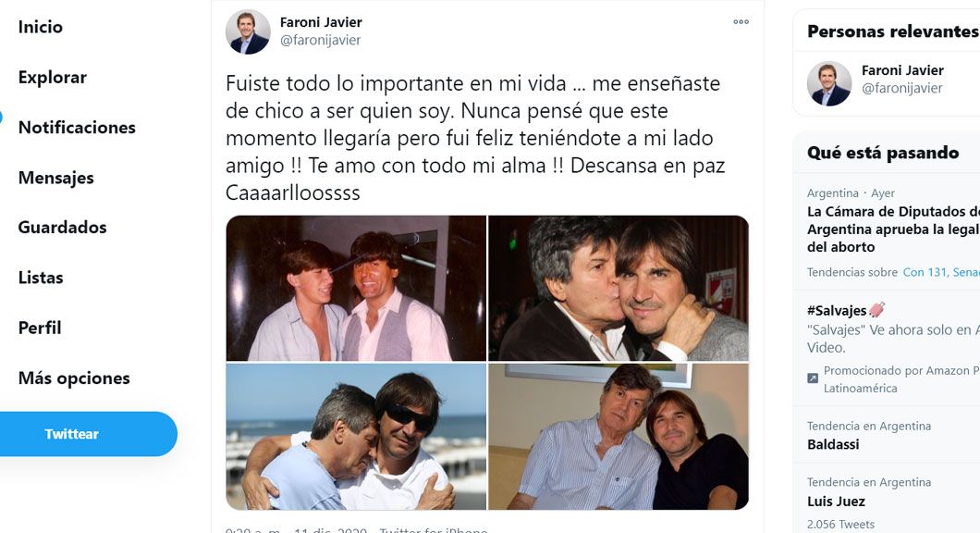Open Explorar in the sidebar
Screen dimensions: 980x533
53,78
